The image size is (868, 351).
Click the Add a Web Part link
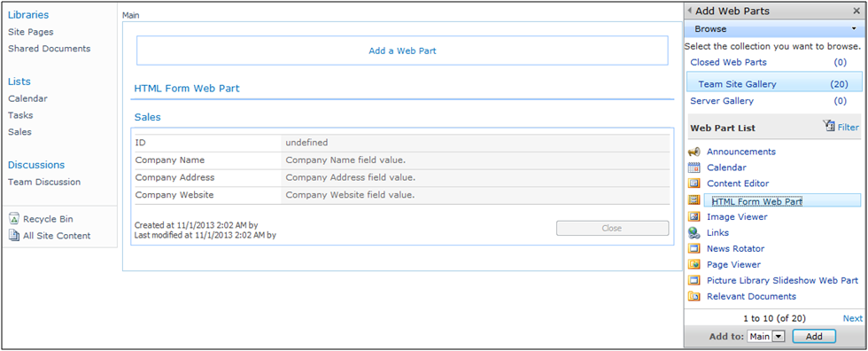click(402, 51)
